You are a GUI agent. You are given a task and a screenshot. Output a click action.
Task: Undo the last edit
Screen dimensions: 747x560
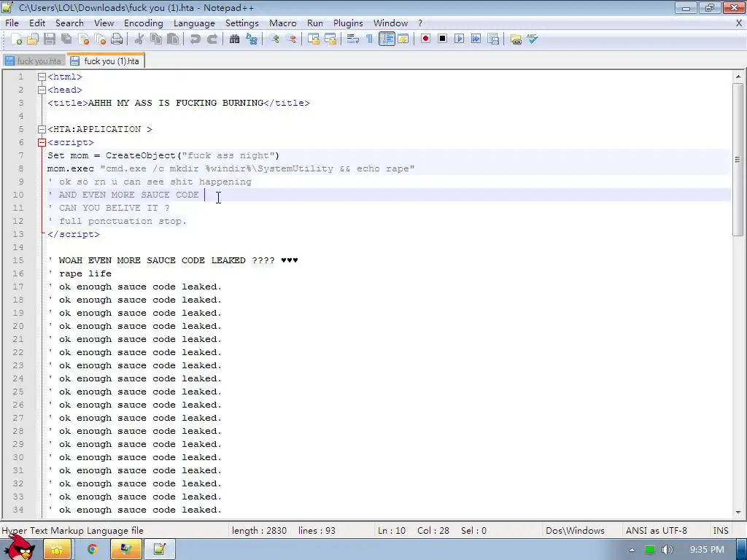tap(195, 39)
